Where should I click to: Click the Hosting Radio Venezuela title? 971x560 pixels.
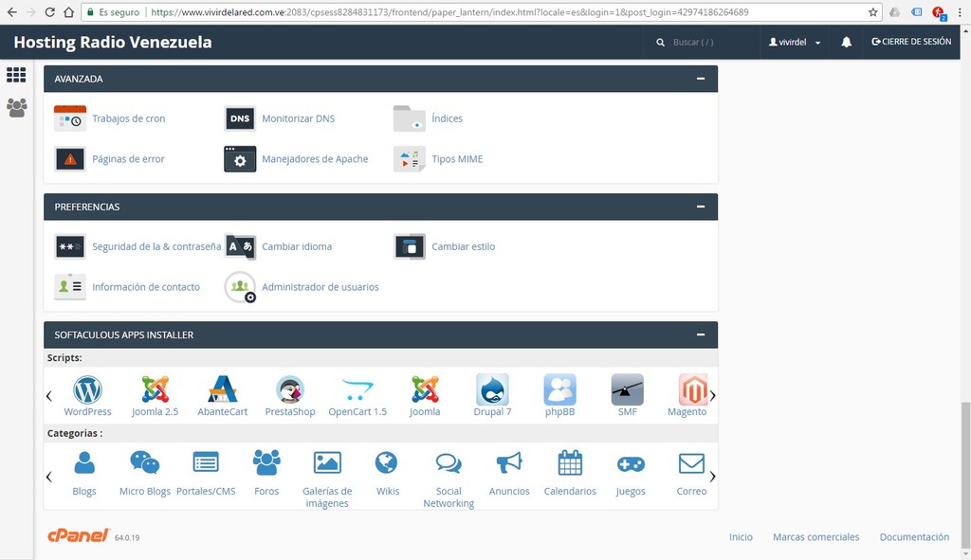(113, 42)
